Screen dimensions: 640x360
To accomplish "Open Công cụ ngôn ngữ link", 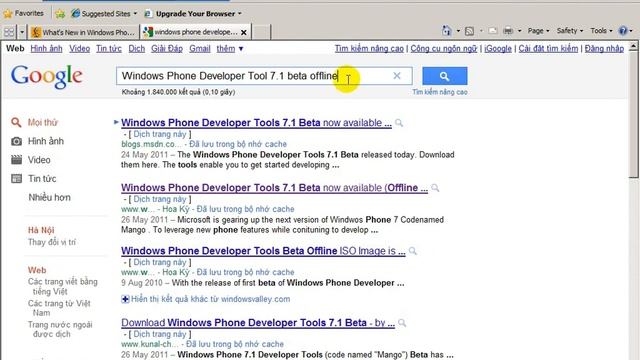I will (444, 49).
